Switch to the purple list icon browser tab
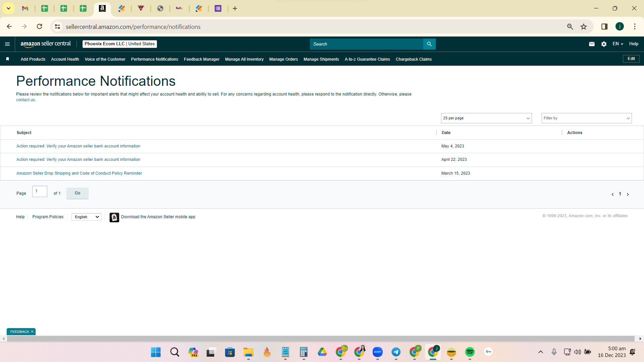This screenshot has width=644, height=362. pyautogui.click(x=218, y=8)
